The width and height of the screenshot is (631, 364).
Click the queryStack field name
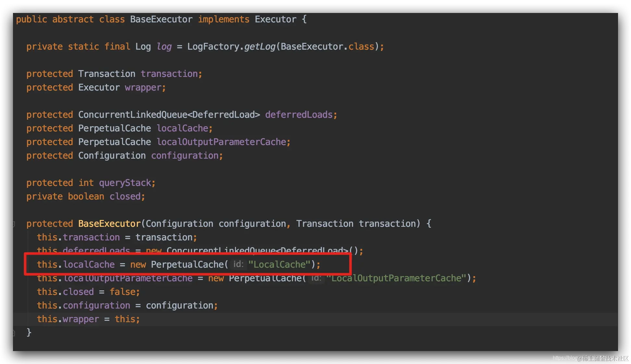pyautogui.click(x=125, y=183)
